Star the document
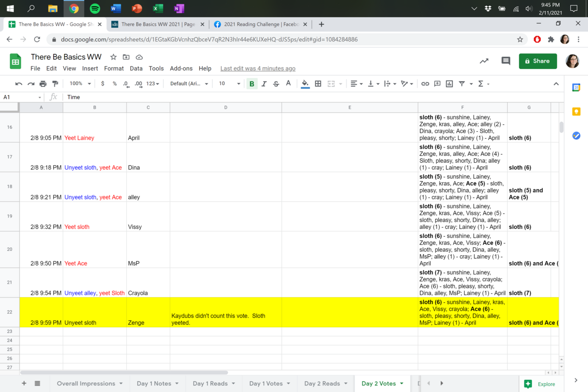The height and width of the screenshot is (392, 588). tap(113, 57)
